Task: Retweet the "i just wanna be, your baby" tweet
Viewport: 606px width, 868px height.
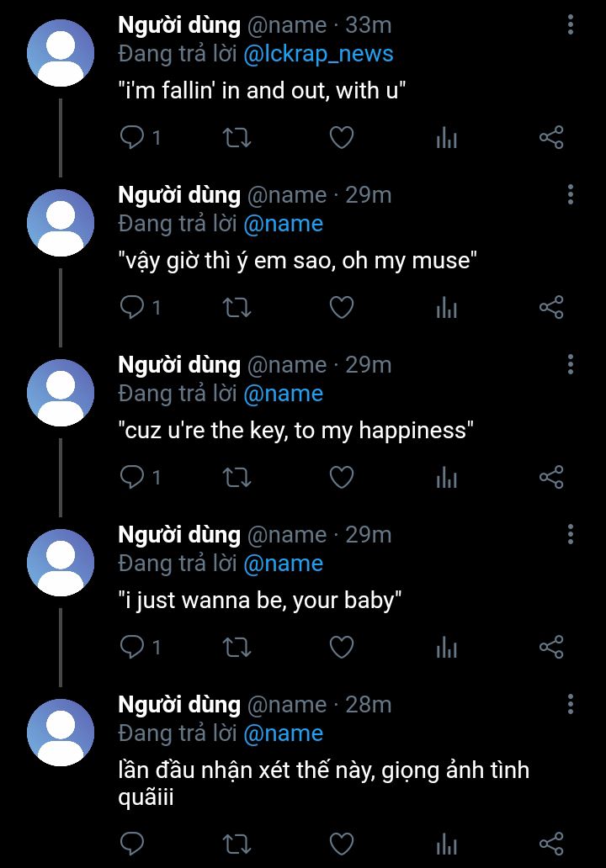Action: (237, 647)
